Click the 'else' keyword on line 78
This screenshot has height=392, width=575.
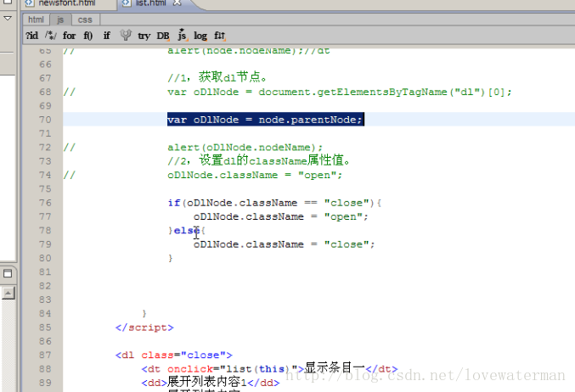click(x=187, y=231)
